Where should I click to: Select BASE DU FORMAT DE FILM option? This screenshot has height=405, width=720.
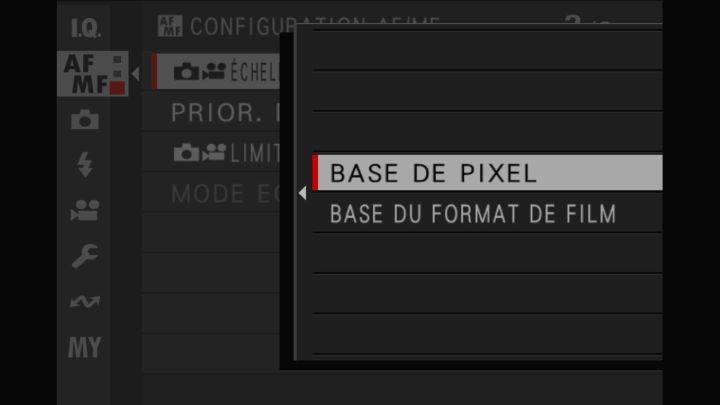coord(487,214)
